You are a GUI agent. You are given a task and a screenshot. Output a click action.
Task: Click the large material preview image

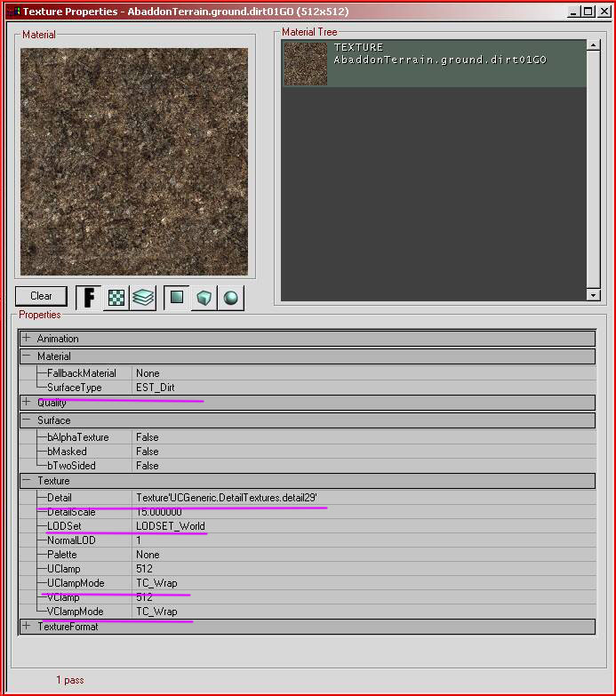tap(134, 162)
